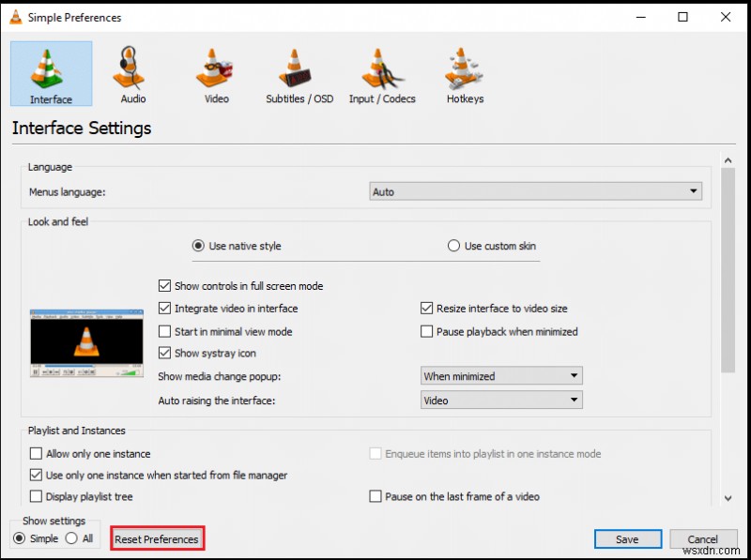751x560 pixels.
Task: Open the Input / Codecs settings
Action: tap(382, 73)
